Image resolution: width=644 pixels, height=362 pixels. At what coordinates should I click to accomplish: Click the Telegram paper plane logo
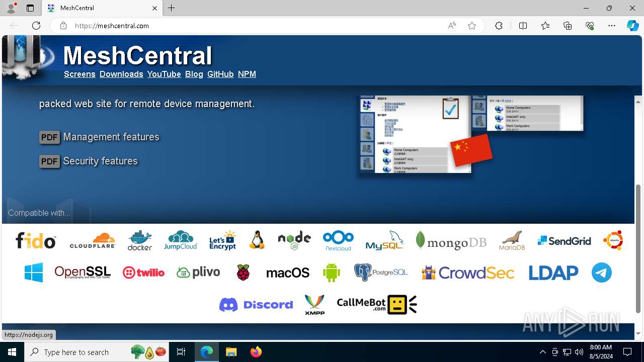pos(601,273)
